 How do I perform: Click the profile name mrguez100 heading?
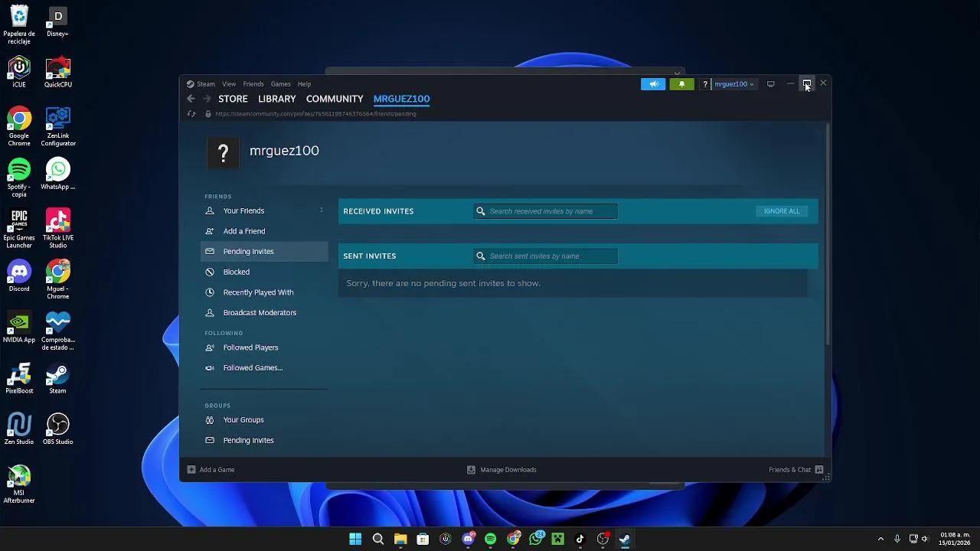pyautogui.click(x=284, y=151)
